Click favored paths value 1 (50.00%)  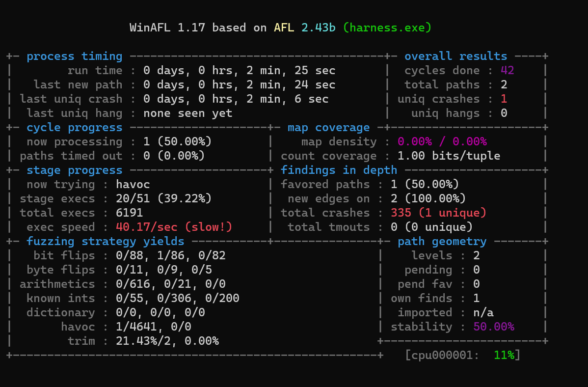point(425,184)
